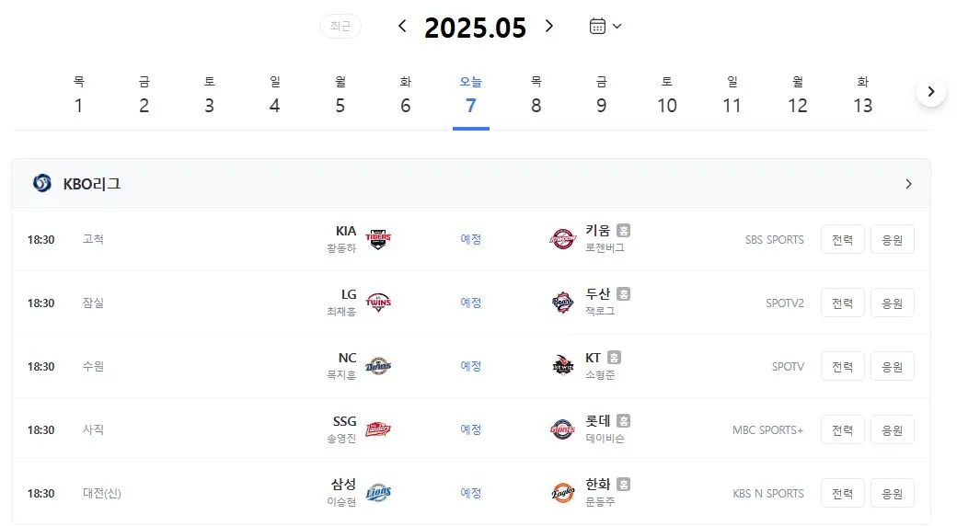The height and width of the screenshot is (526, 980).
Task: Expand KBO리그 section with right chevron
Action: point(909,184)
